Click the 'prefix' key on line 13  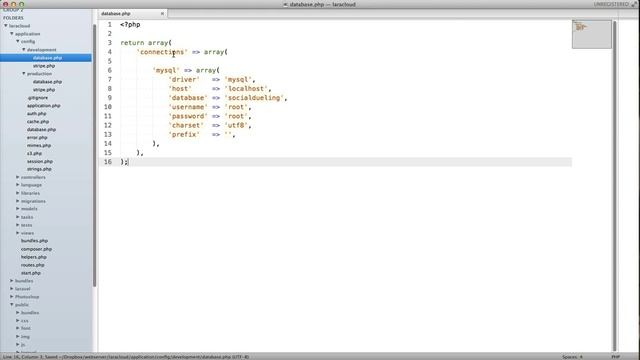(184, 134)
